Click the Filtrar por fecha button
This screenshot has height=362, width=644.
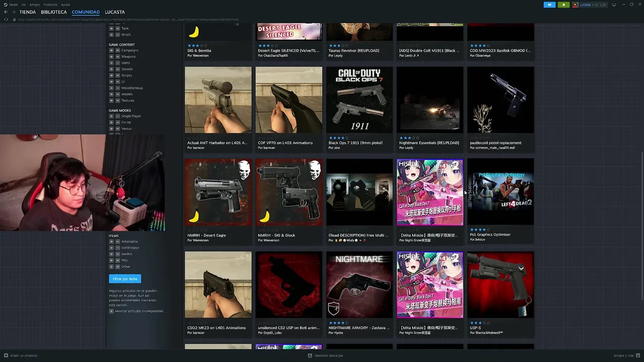tap(125, 279)
